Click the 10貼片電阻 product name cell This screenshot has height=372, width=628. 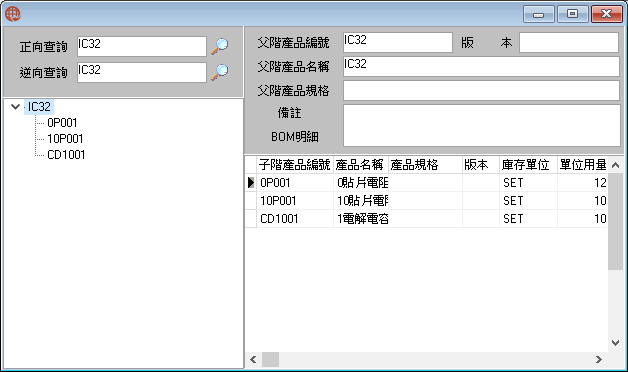361,201
